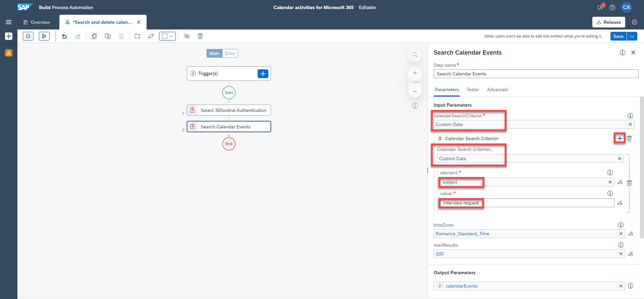Open the help question mark icon
This screenshot has height=299, width=644.
pyautogui.click(x=612, y=7)
